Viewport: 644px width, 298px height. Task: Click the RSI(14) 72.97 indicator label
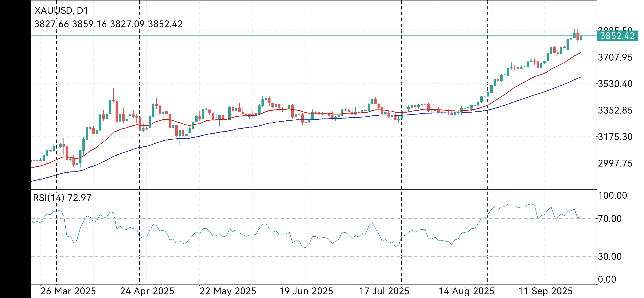[x=62, y=198]
